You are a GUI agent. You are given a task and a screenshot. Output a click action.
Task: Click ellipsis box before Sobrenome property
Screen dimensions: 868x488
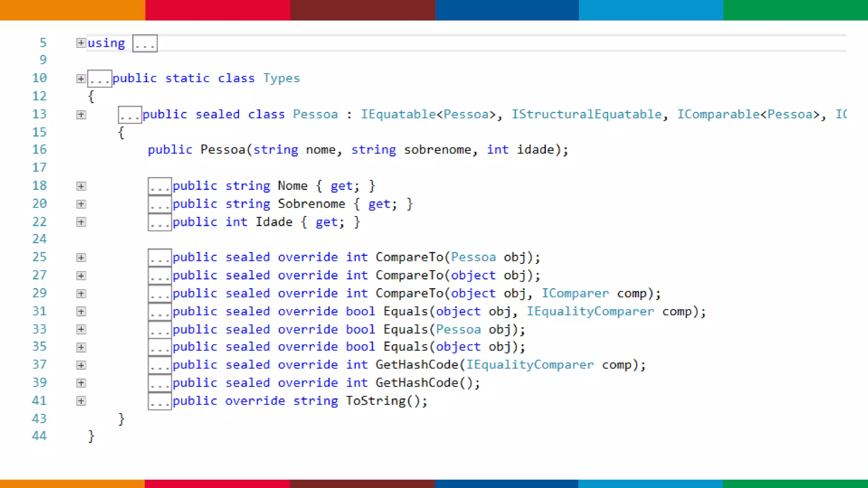pos(160,204)
